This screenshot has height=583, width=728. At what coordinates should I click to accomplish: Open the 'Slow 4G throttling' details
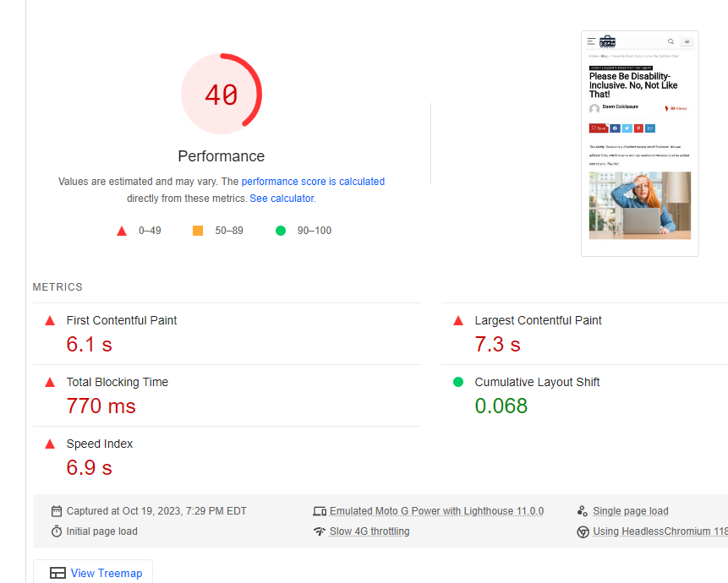coord(369,531)
